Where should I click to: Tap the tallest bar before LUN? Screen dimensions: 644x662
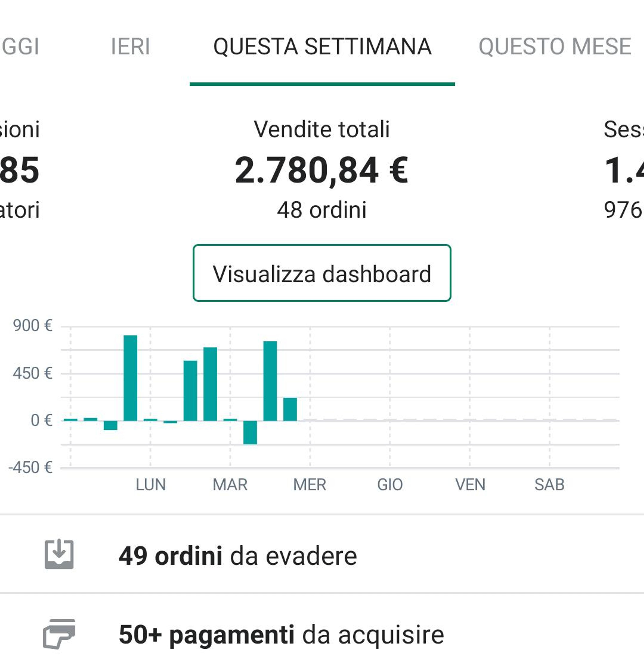[130, 378]
